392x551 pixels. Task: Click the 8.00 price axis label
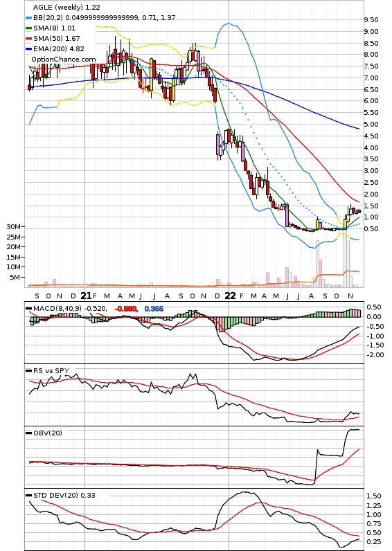click(x=371, y=55)
